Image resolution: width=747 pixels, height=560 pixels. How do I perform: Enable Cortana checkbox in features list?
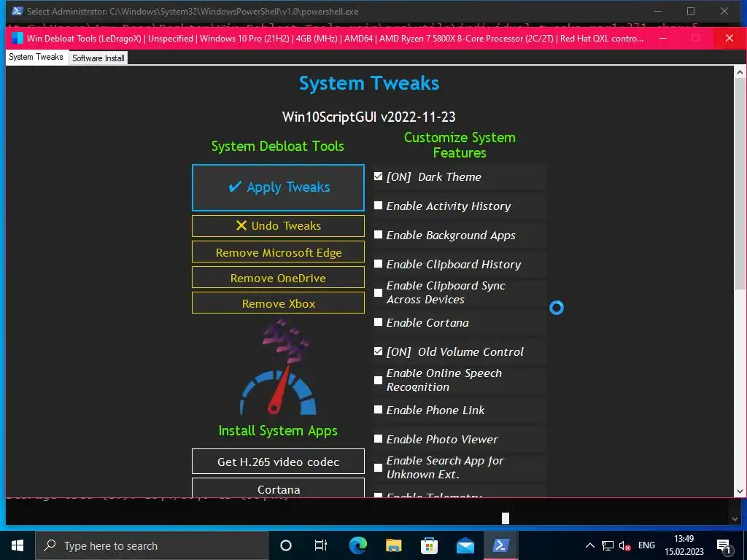(x=379, y=322)
